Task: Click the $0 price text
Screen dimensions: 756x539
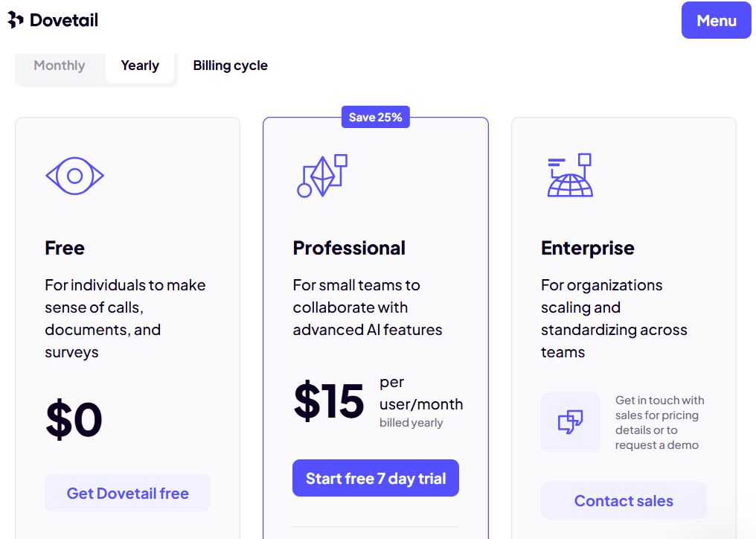Action: click(x=74, y=419)
